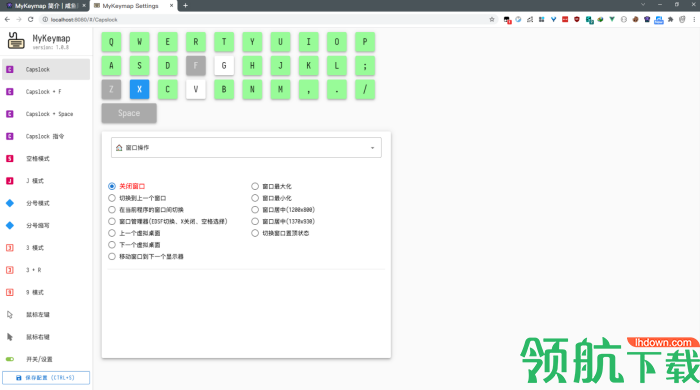Screen dimensions: 700x390
Task: Open the Capslock + F section
Action: [46, 91]
